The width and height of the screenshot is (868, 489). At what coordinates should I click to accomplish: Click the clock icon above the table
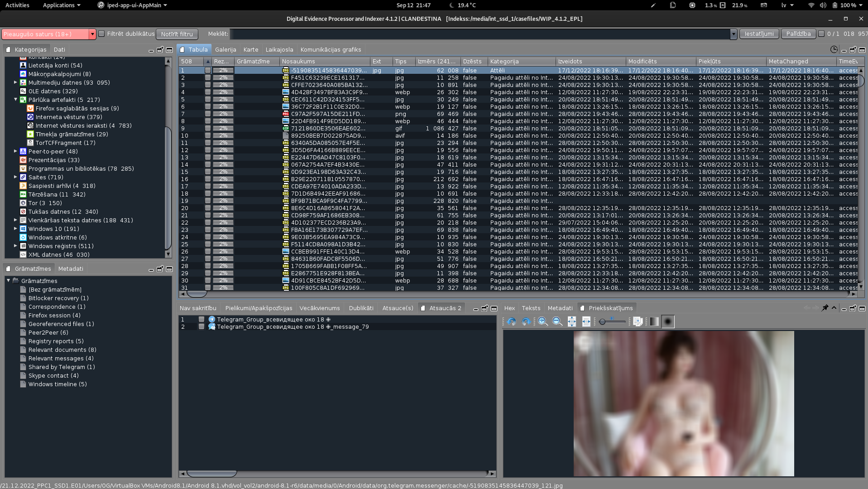tap(834, 49)
